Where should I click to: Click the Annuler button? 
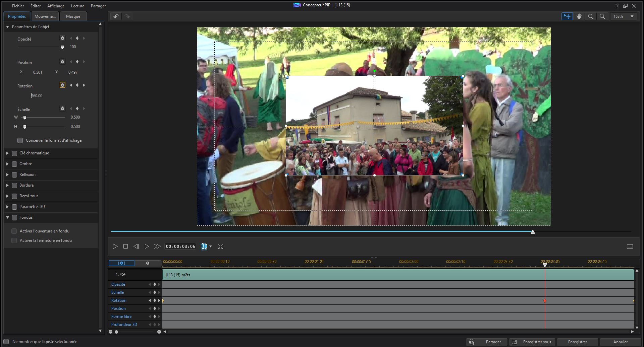(620, 342)
